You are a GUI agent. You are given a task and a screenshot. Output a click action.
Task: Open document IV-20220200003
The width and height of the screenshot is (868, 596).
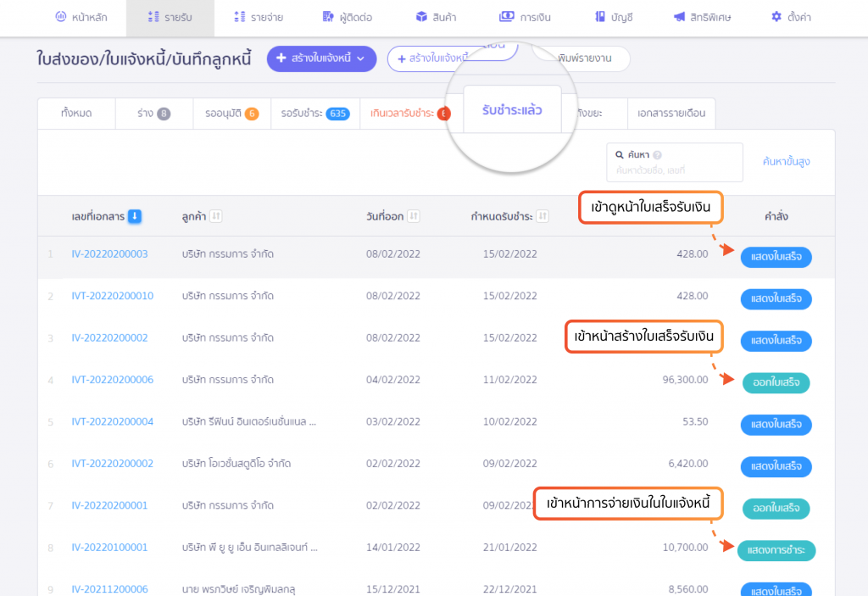tap(109, 253)
